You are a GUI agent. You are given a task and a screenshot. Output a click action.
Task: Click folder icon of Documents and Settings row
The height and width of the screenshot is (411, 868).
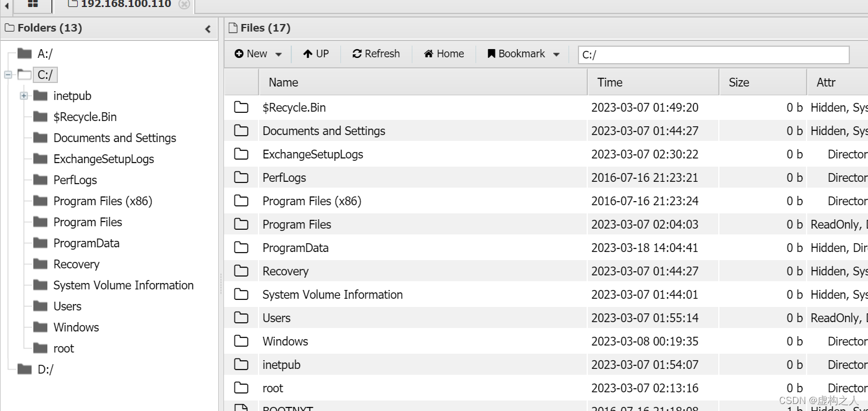click(241, 130)
